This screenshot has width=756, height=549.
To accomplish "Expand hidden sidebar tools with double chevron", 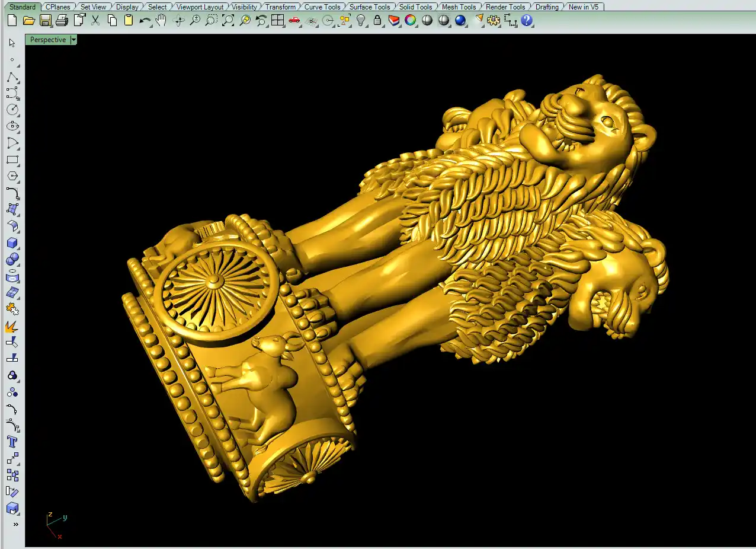I will [15, 524].
